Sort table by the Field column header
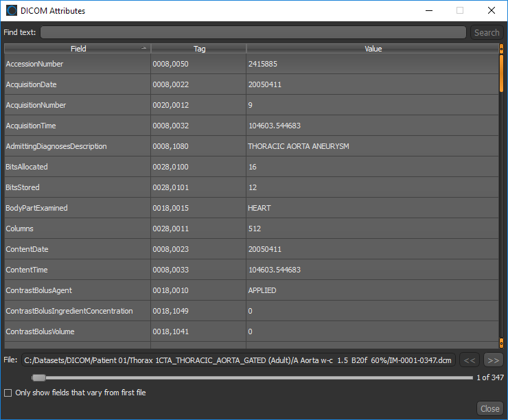Image resolution: width=508 pixels, height=420 pixels. 78,49
